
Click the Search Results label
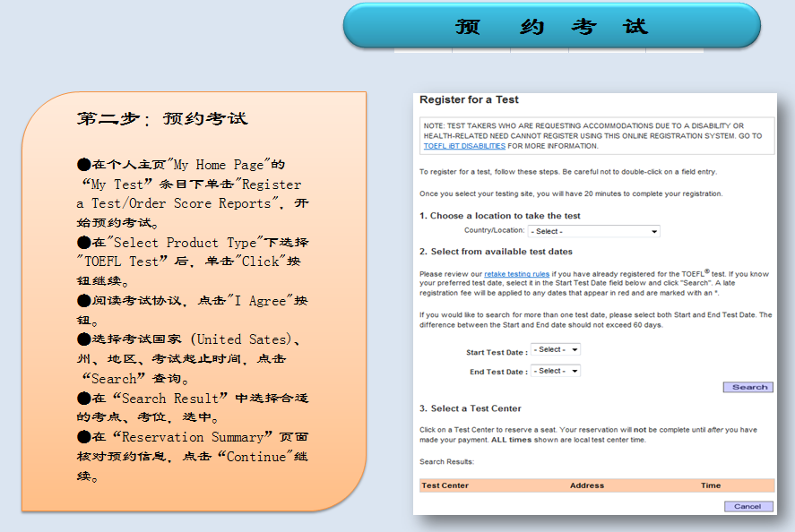(x=446, y=461)
